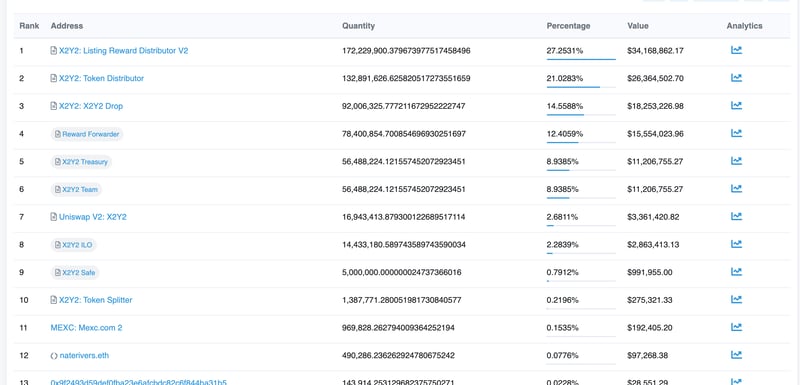Open analytics chart for MEXC: Mexc.com 2
800x385 pixels.
coord(736,327)
